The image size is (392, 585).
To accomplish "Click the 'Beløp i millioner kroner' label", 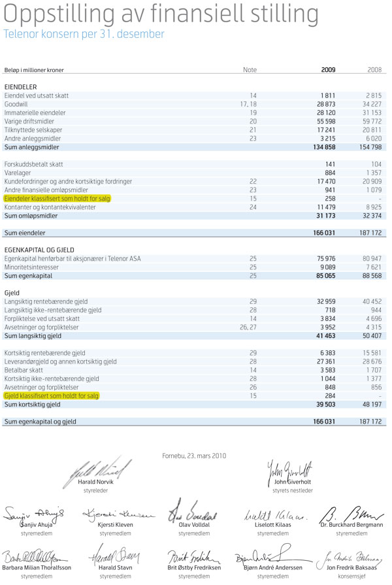I will click(34, 70).
